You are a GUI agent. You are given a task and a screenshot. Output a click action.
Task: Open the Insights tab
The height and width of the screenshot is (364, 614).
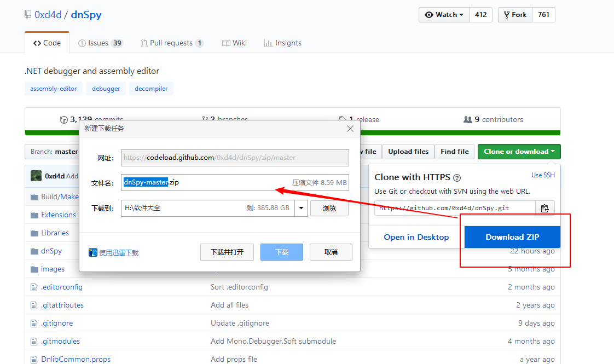tap(283, 43)
